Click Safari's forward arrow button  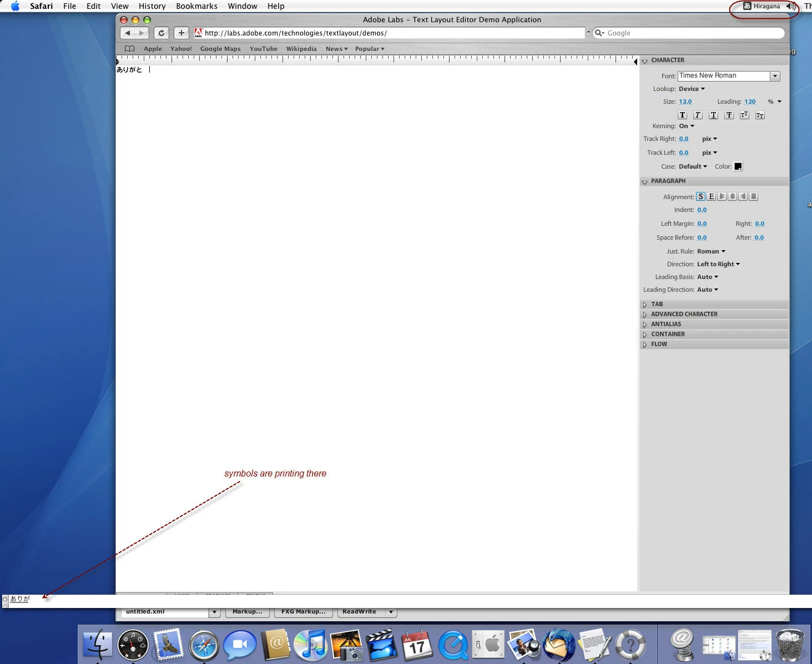coord(142,33)
